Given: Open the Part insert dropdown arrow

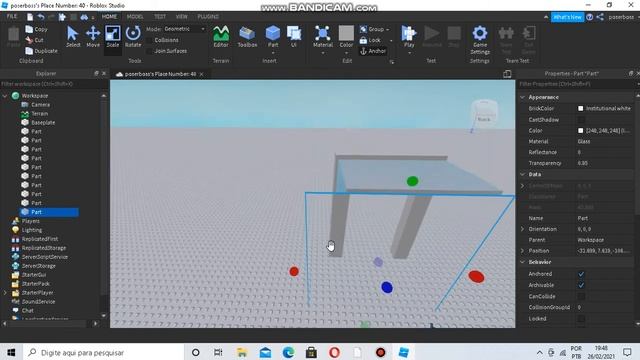Looking at the screenshot, I should point(273,53).
